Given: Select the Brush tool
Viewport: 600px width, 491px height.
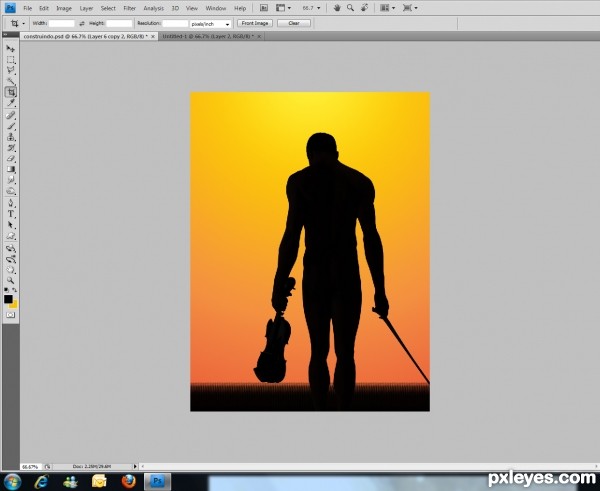Looking at the screenshot, I should pyautogui.click(x=10, y=126).
